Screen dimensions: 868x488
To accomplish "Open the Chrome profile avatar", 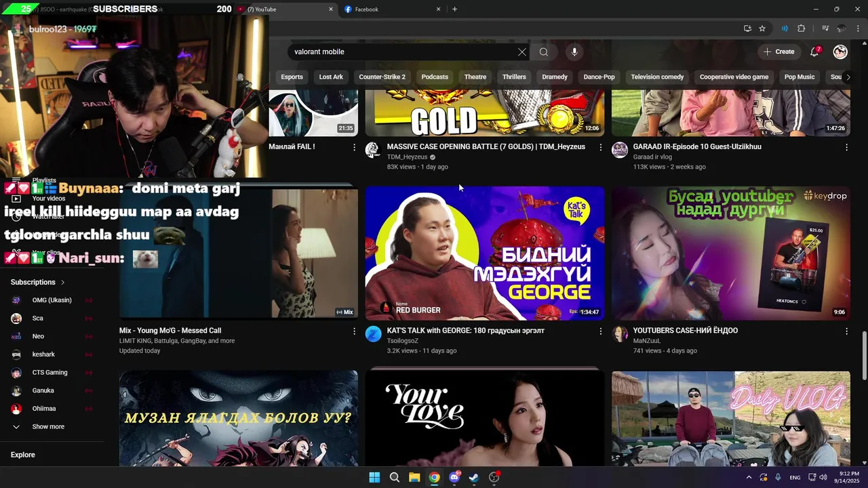I will coord(842,28).
